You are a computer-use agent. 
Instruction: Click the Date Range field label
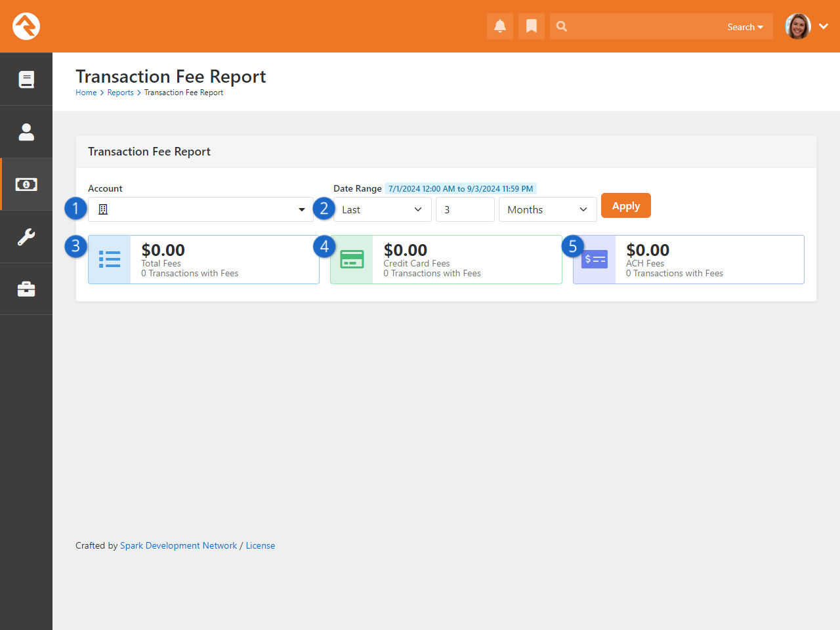357,188
